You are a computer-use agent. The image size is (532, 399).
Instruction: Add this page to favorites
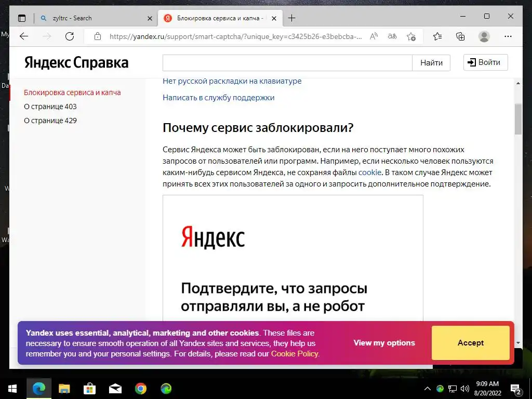411,36
